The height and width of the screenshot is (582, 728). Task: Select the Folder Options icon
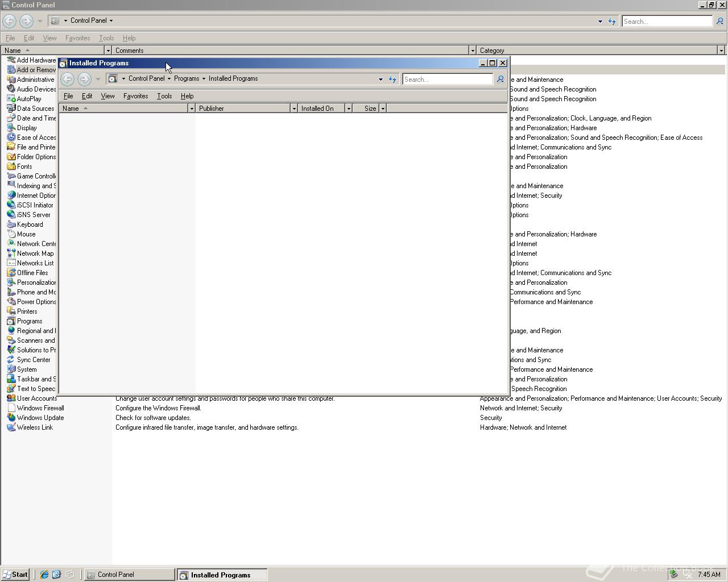[11, 157]
